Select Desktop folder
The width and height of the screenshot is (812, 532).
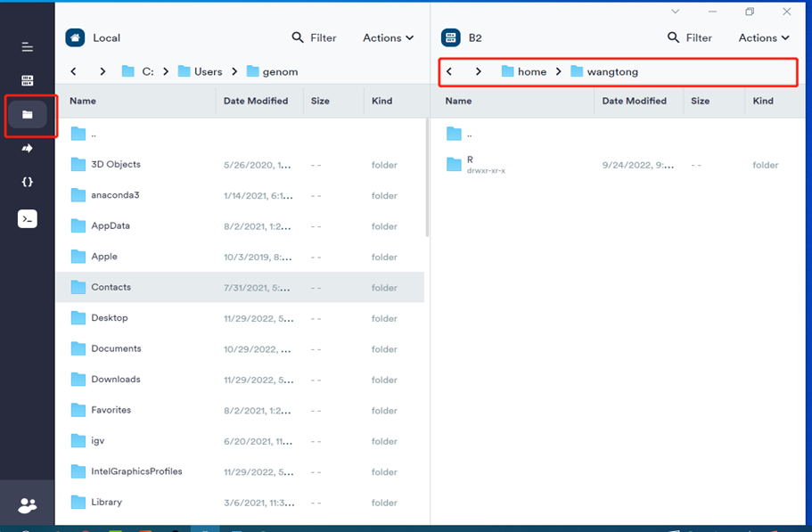click(240, 318)
